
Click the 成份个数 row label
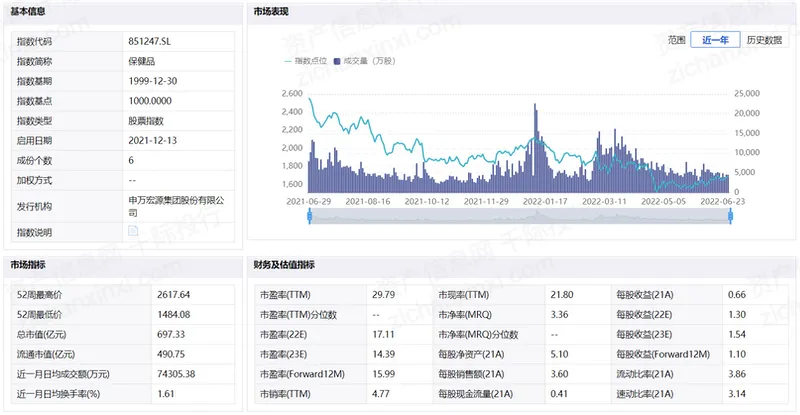(x=34, y=160)
